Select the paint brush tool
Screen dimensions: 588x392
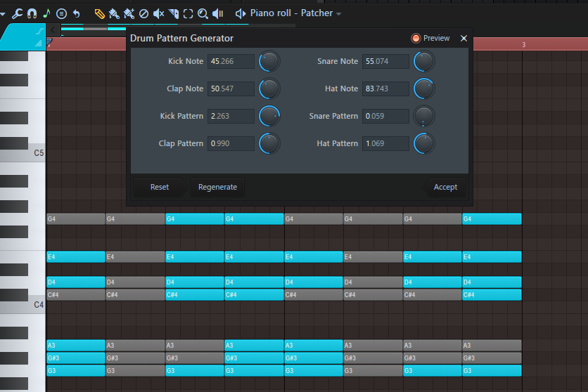pyautogui.click(x=113, y=13)
